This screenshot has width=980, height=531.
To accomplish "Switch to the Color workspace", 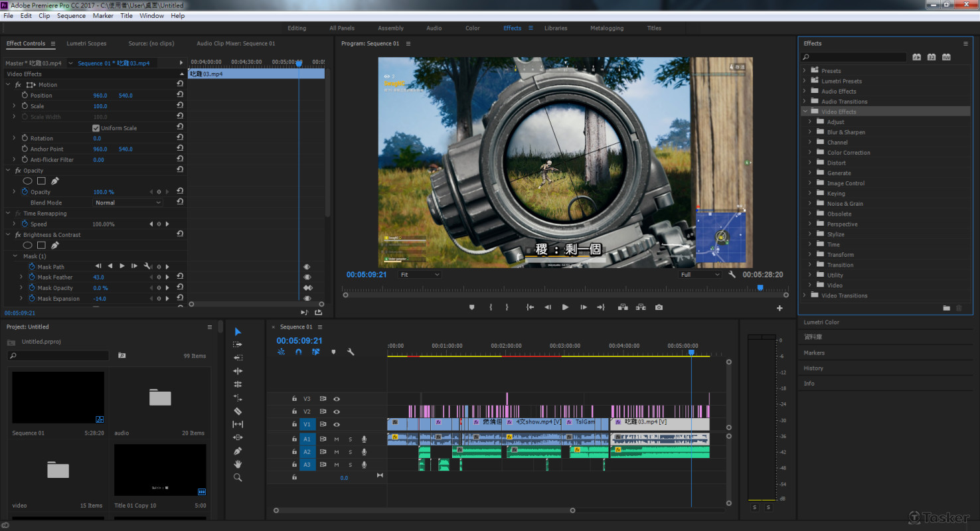I will click(472, 28).
